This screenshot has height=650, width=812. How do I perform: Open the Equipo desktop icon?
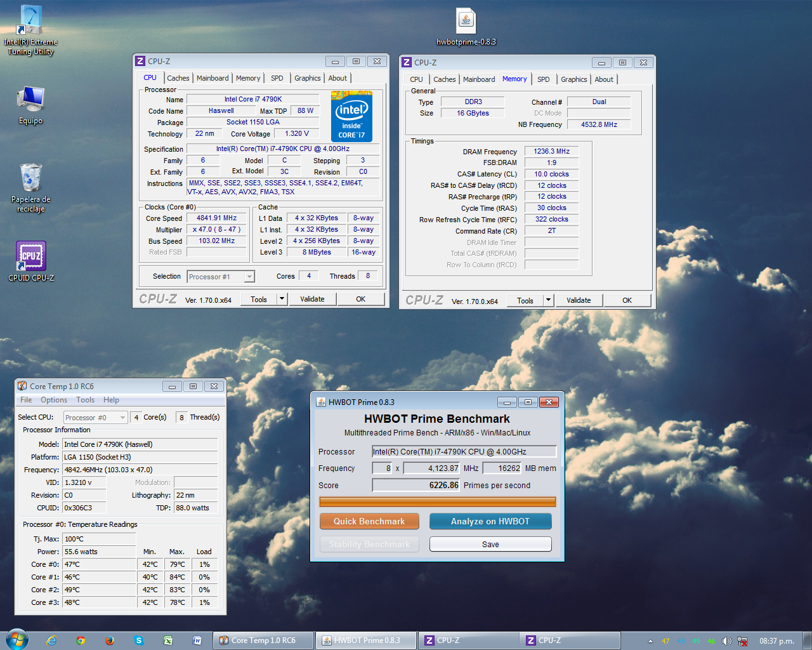30,105
